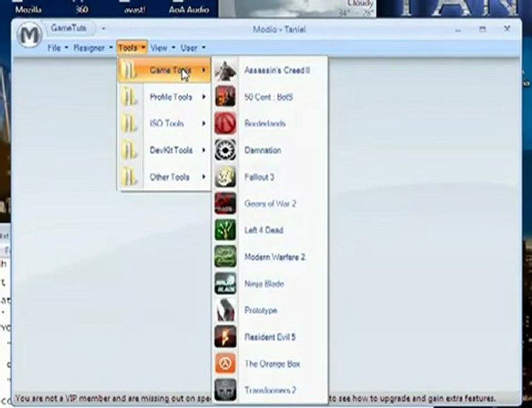The width and height of the screenshot is (532, 408).
Task: Click the Left 4 Dead green hand icon
Action: (x=225, y=230)
